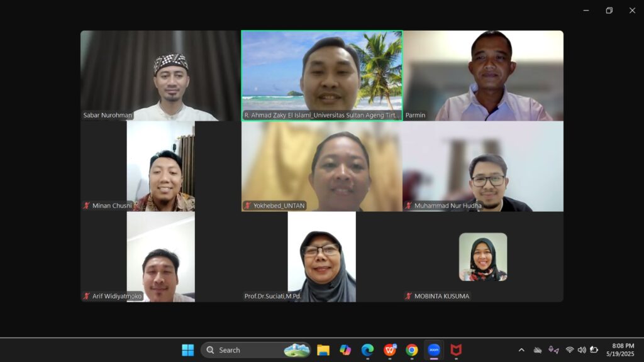Click muted mic icon beside Muhammad Nur Hudha
This screenshot has height=362, width=644.
click(x=408, y=206)
